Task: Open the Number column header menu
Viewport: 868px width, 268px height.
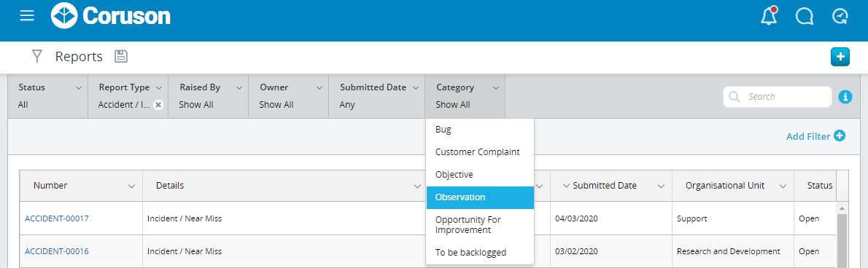Action: click(x=131, y=186)
